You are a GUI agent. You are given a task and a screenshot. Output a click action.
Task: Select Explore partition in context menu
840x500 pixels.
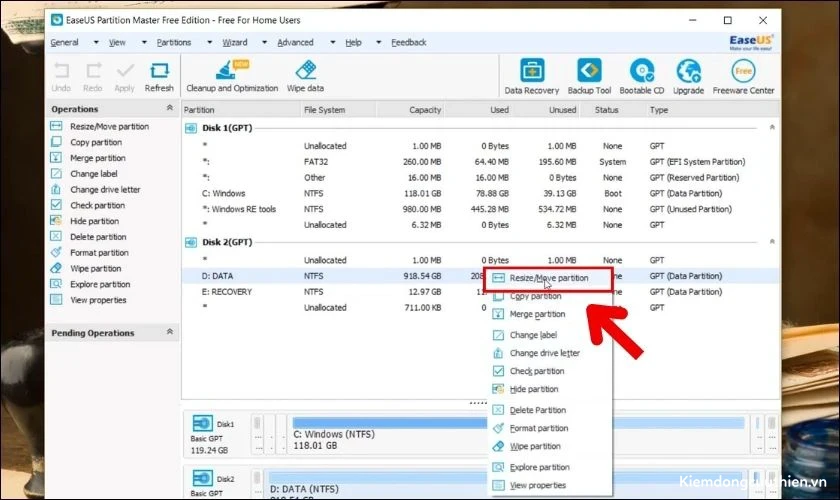(550, 467)
